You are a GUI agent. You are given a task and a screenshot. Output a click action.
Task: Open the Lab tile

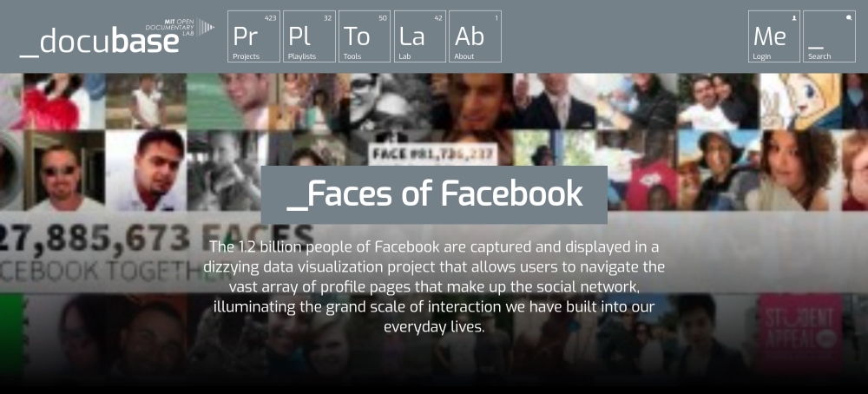coord(420,36)
